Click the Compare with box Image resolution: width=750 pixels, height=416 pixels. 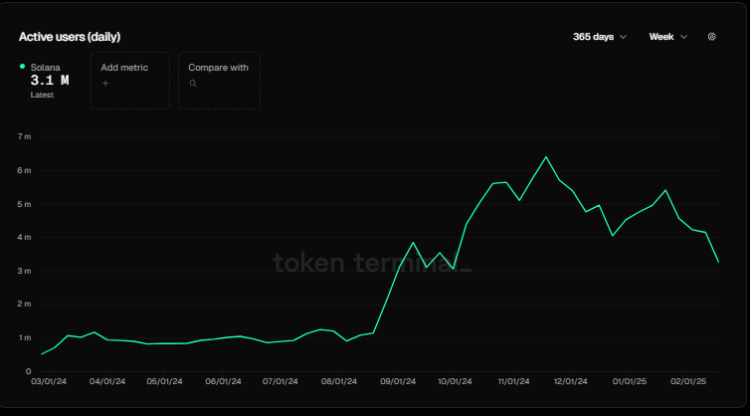219,80
